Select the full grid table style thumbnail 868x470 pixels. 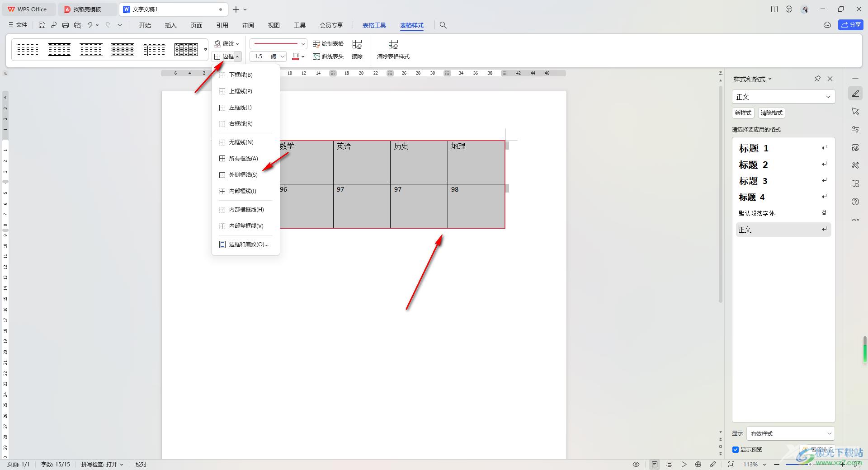pyautogui.click(x=186, y=49)
